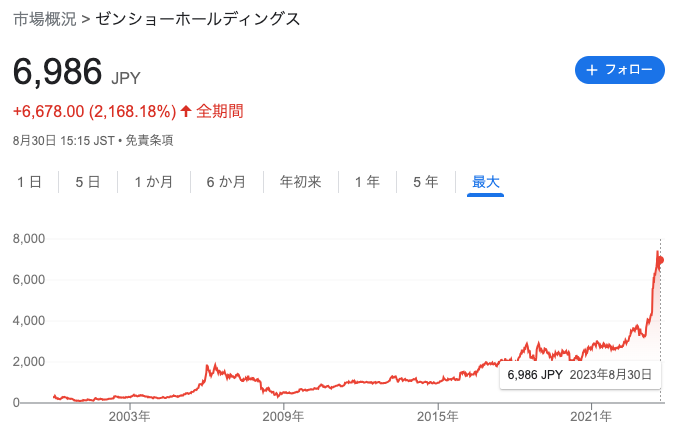
Task: Click the 2003年 axis label
Action: pos(130,416)
